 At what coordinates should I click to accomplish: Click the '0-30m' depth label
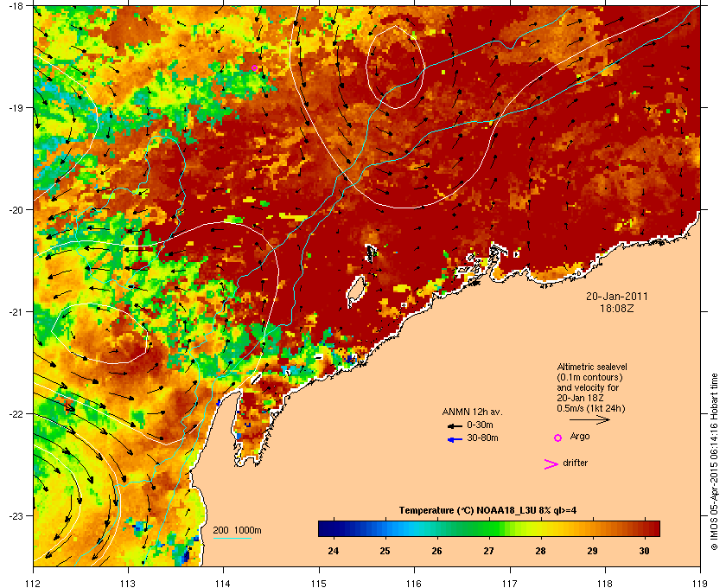click(480, 425)
